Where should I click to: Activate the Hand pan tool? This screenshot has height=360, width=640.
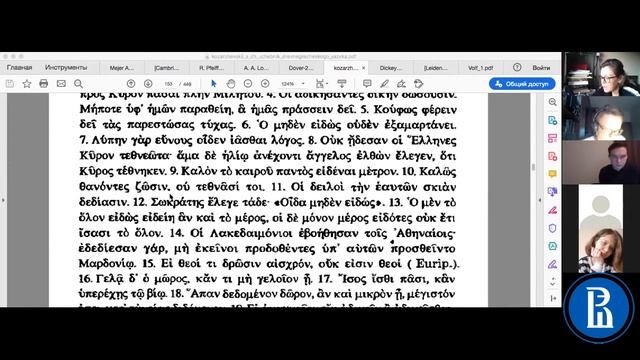point(231,84)
